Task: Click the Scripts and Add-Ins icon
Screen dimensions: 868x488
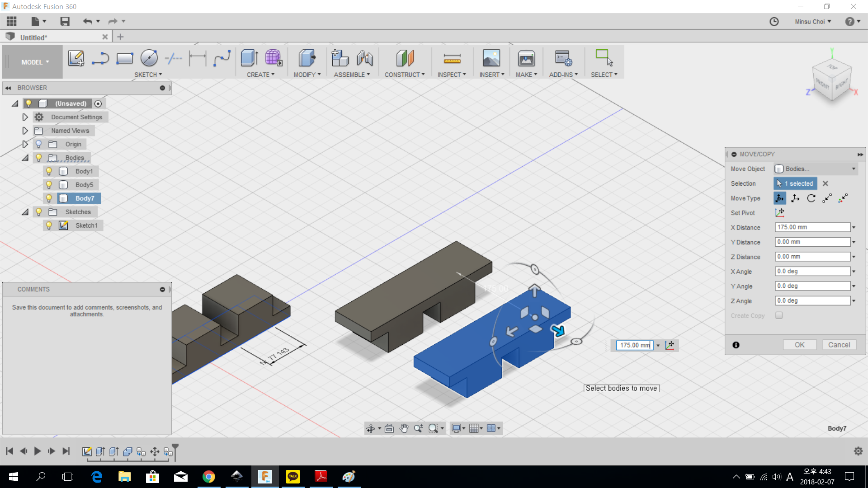Action: point(564,58)
